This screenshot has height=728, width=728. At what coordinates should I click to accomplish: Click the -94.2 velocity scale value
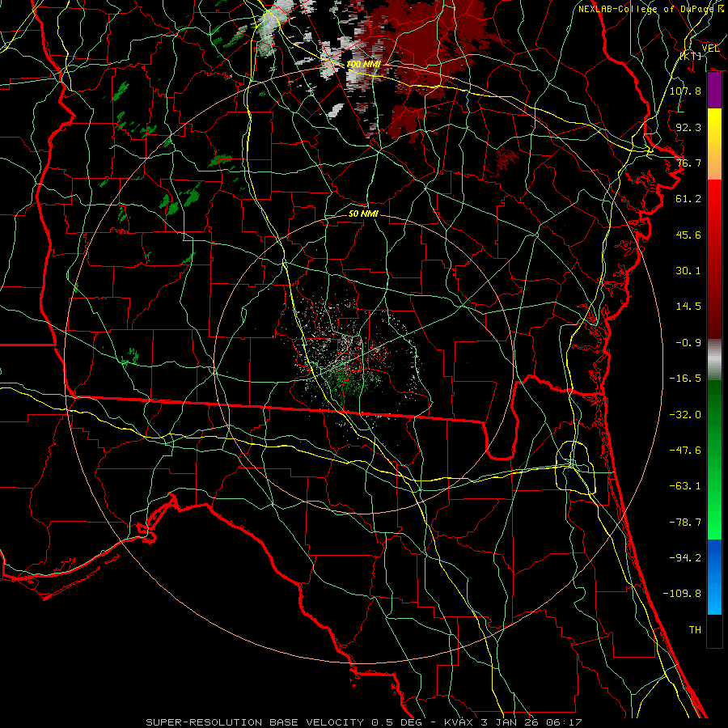[685, 558]
